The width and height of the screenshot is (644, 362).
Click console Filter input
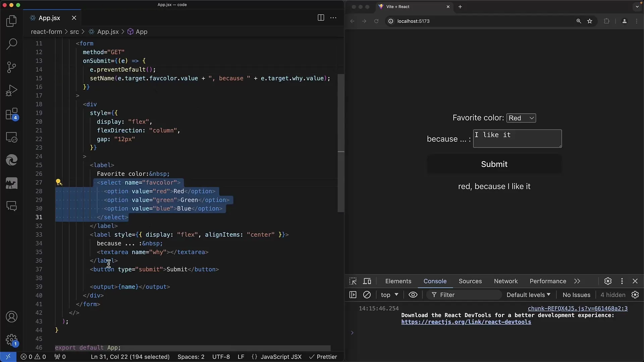tap(465, 295)
